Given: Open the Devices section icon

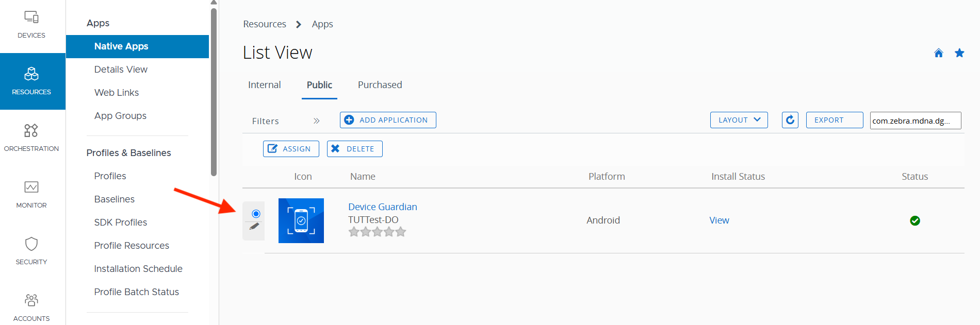Looking at the screenshot, I should [x=31, y=18].
